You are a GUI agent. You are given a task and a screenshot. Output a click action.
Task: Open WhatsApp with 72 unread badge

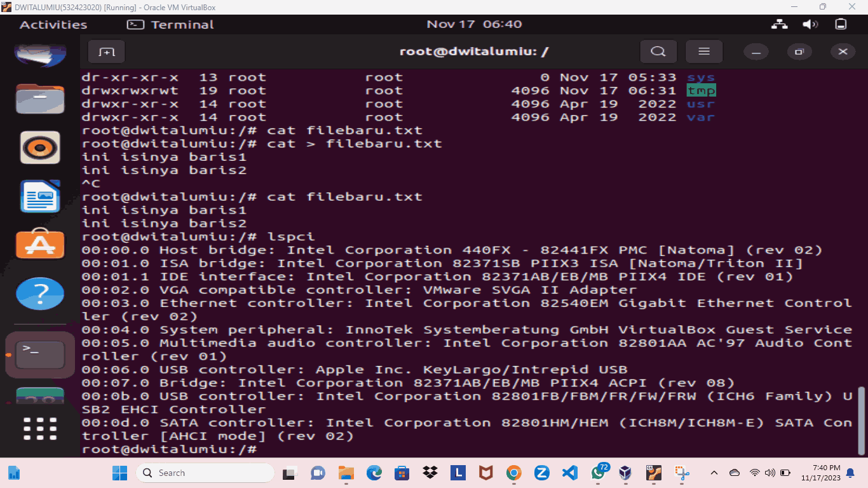tap(599, 472)
